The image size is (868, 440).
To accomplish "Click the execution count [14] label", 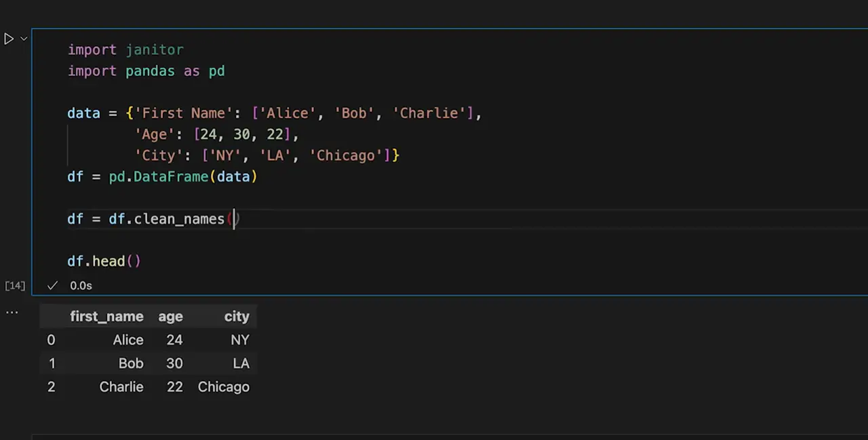I will [x=15, y=285].
